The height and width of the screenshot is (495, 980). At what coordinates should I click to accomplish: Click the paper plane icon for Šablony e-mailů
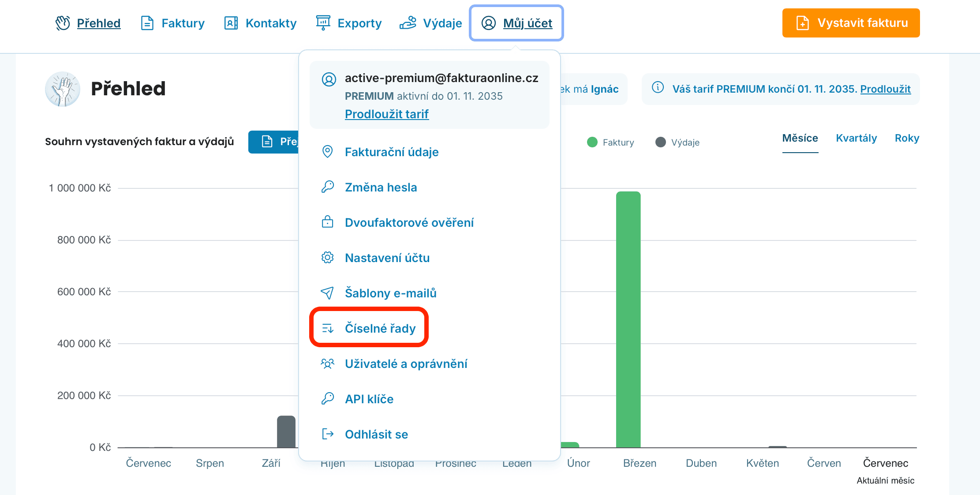(327, 293)
